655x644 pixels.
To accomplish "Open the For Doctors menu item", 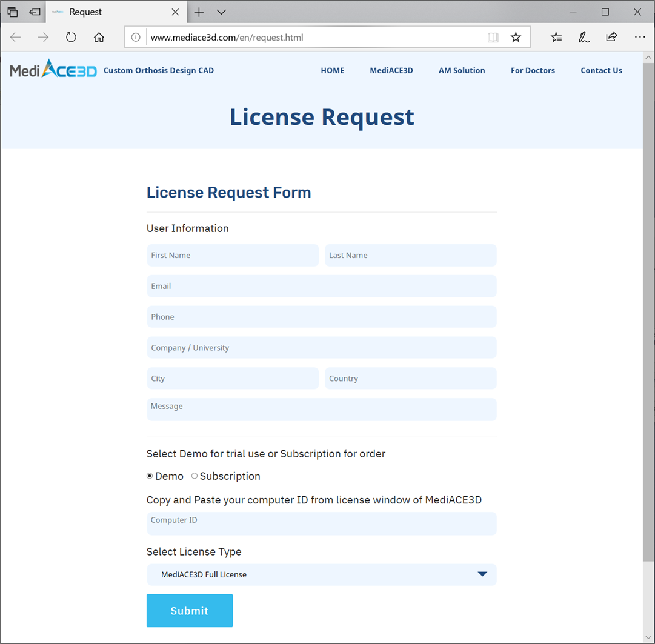I will pos(533,71).
